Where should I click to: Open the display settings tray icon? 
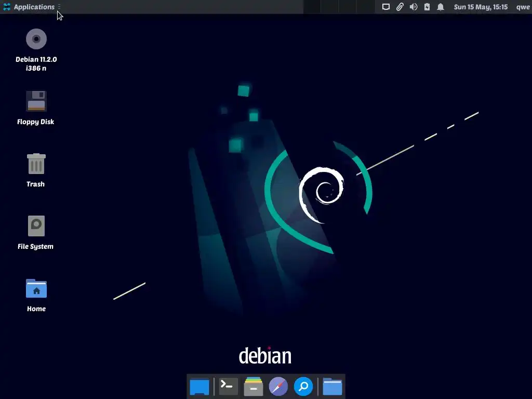tap(386, 7)
